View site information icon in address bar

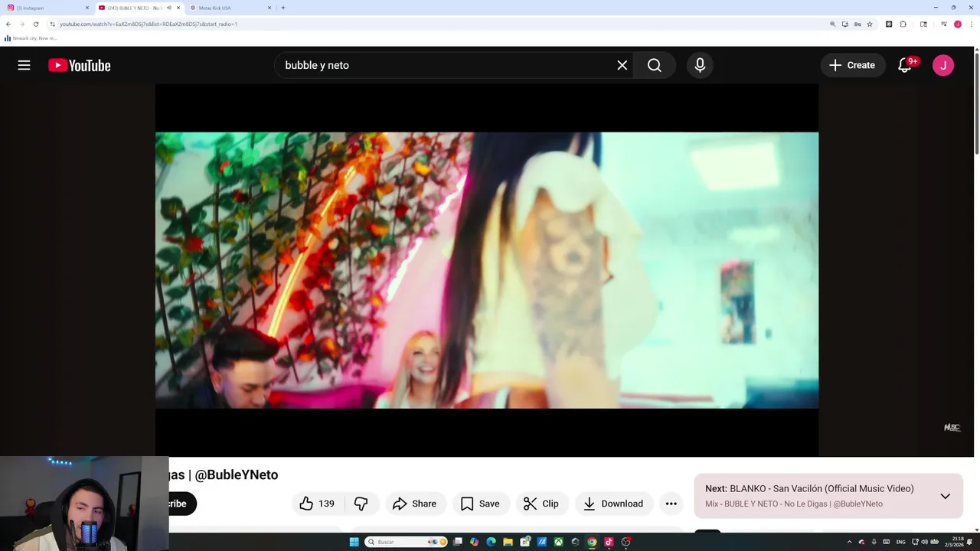pos(52,24)
